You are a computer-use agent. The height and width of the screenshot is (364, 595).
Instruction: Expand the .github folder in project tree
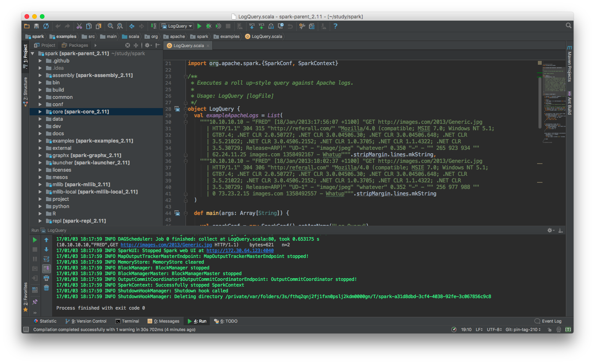tap(40, 61)
